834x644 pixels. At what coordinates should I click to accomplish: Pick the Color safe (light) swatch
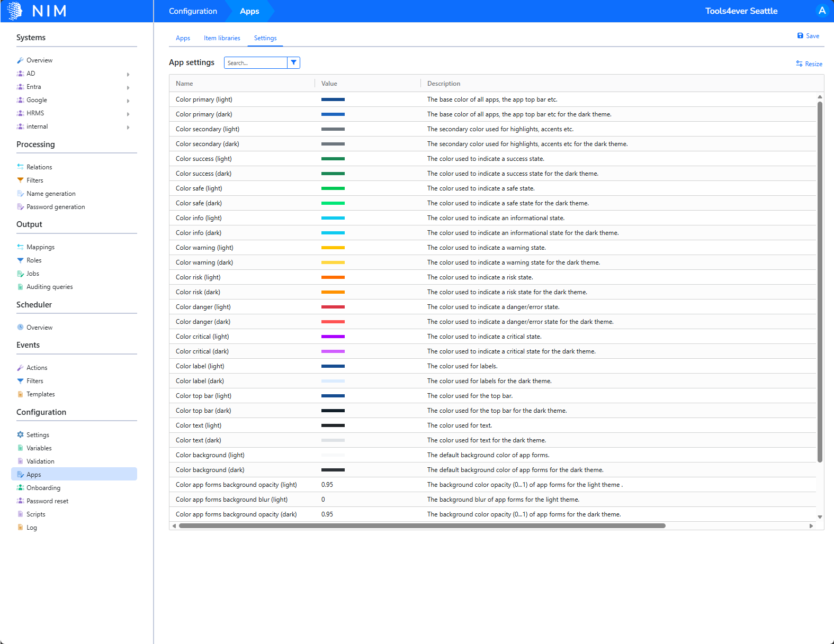coord(333,188)
